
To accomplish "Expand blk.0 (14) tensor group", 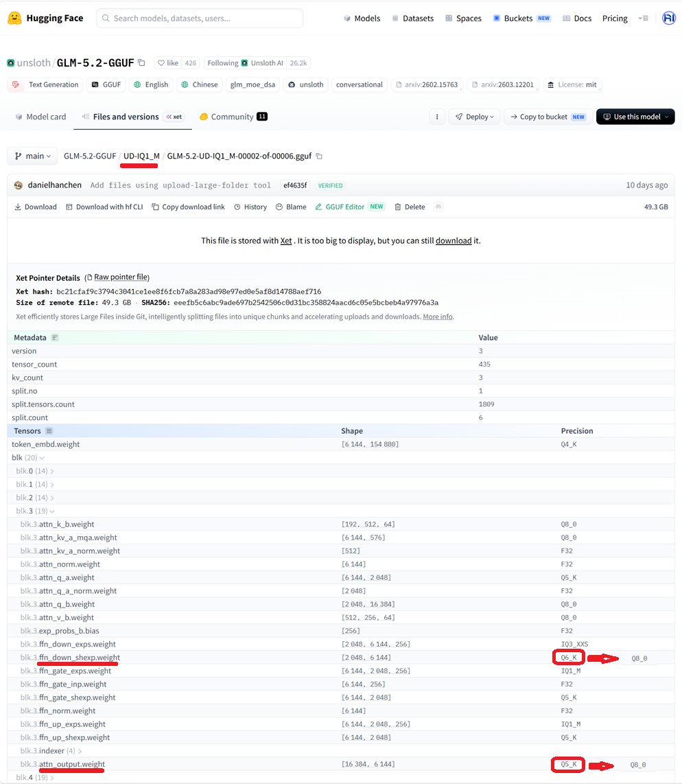I will tap(34, 471).
